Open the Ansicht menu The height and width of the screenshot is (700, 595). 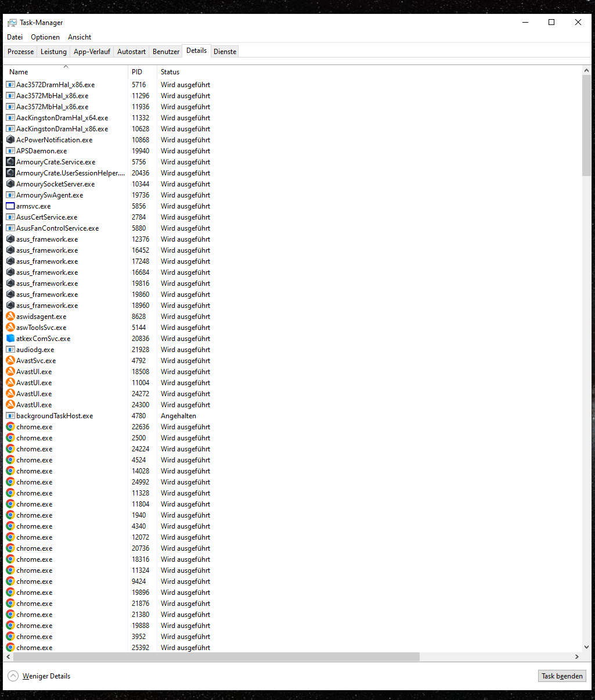click(80, 37)
